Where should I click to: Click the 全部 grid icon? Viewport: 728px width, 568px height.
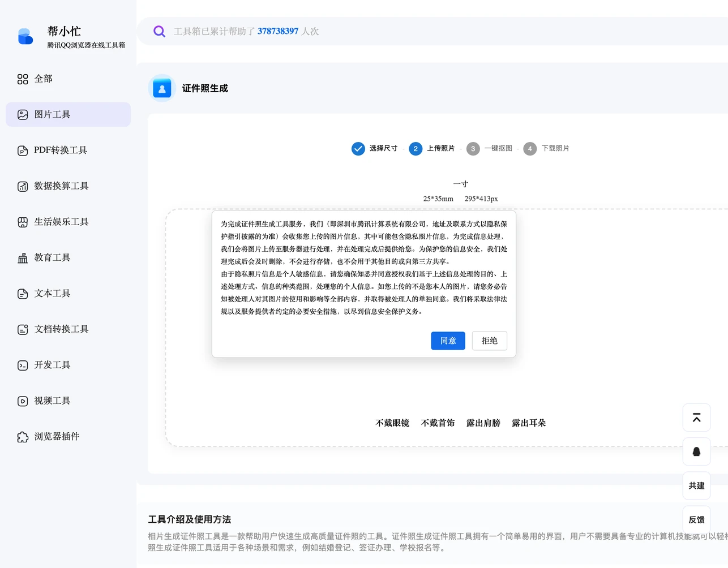(23, 79)
